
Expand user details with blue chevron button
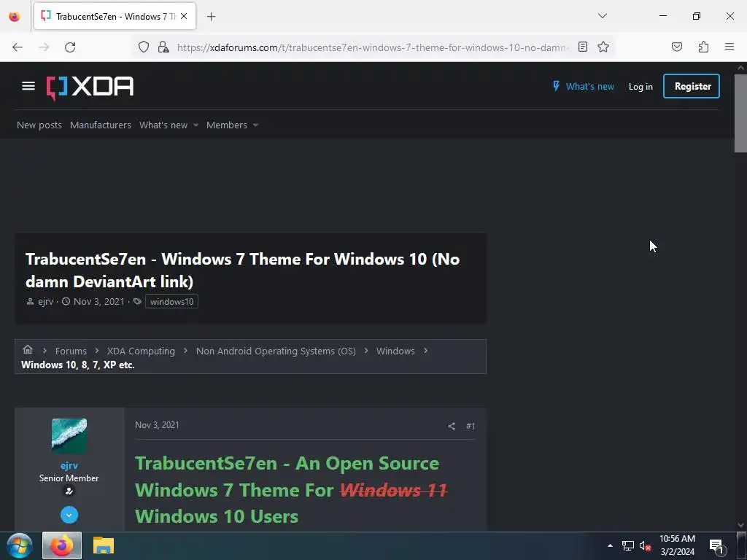[x=69, y=515]
